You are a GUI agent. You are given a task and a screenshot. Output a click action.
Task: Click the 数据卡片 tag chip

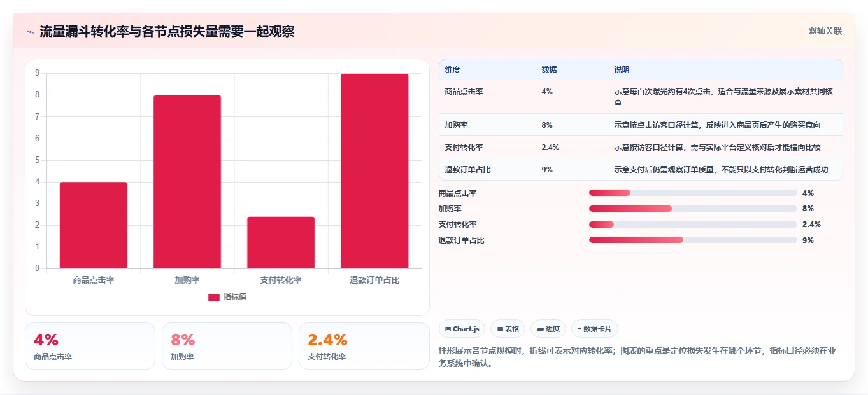click(594, 329)
